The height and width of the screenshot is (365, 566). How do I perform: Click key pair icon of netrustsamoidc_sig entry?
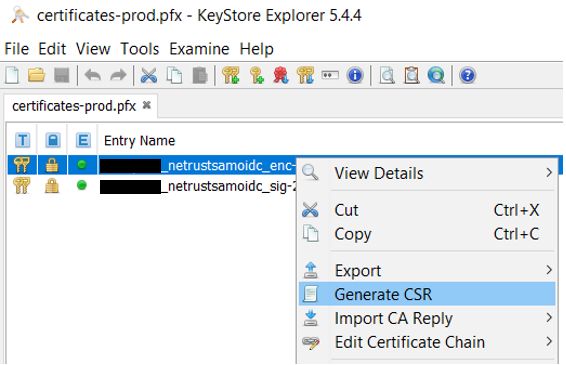pos(21,186)
